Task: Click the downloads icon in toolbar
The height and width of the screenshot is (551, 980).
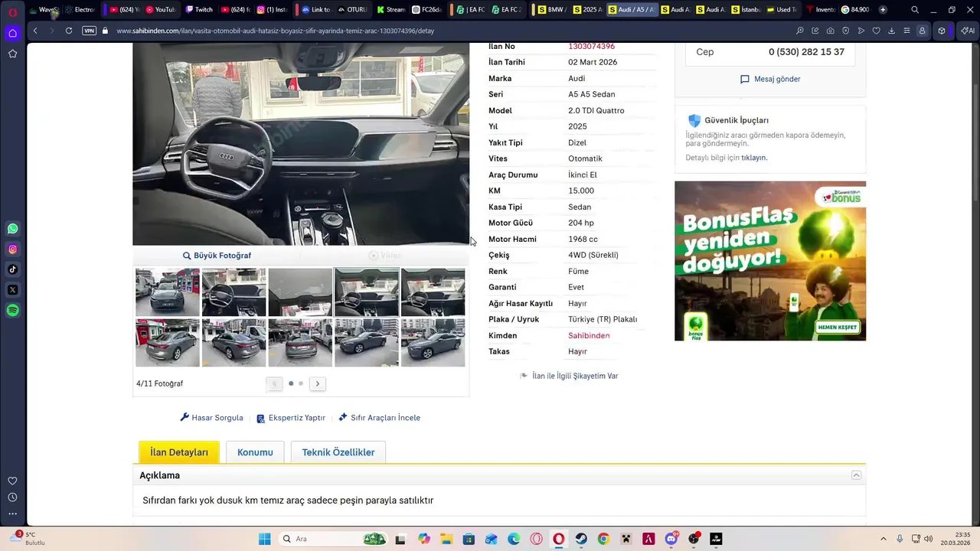Action: click(891, 31)
